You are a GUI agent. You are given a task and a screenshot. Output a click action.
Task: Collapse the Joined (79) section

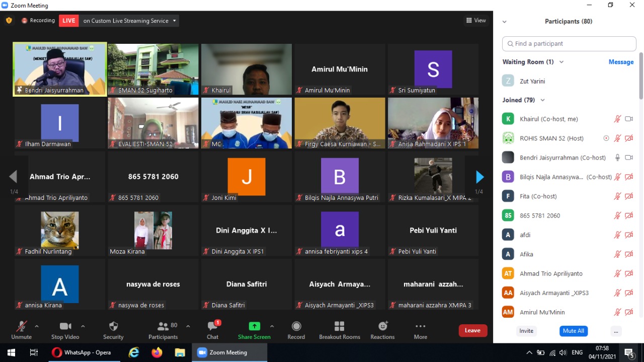click(542, 100)
